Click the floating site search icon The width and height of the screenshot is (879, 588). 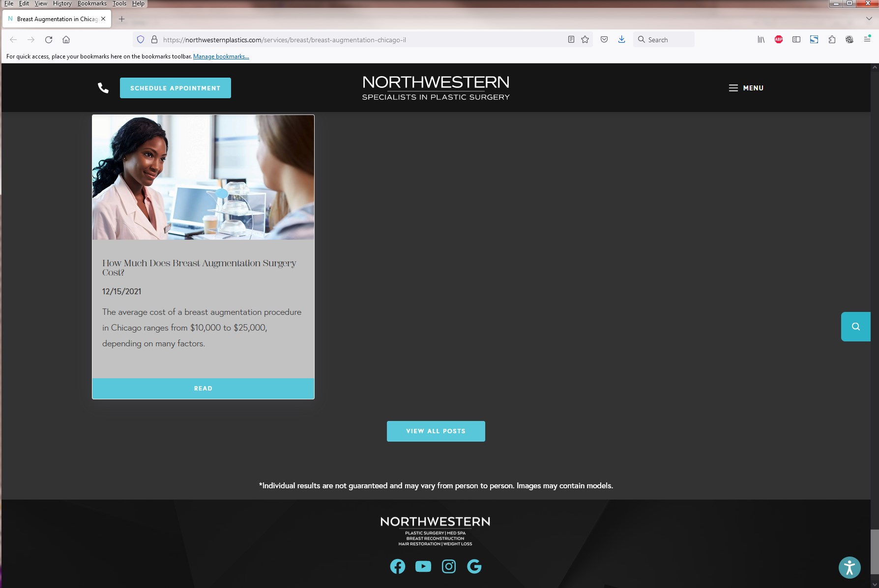tap(856, 327)
